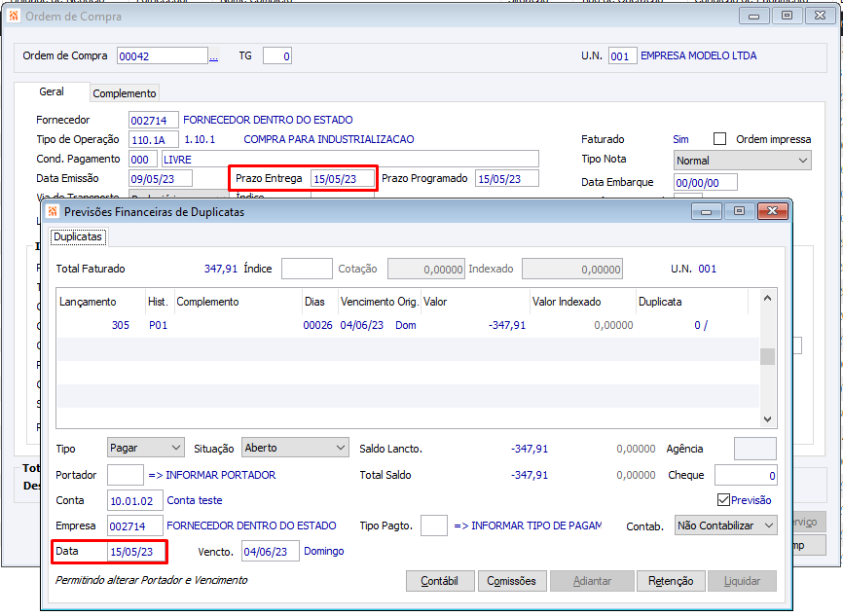Click the Valor Indexado column header

(x=583, y=302)
